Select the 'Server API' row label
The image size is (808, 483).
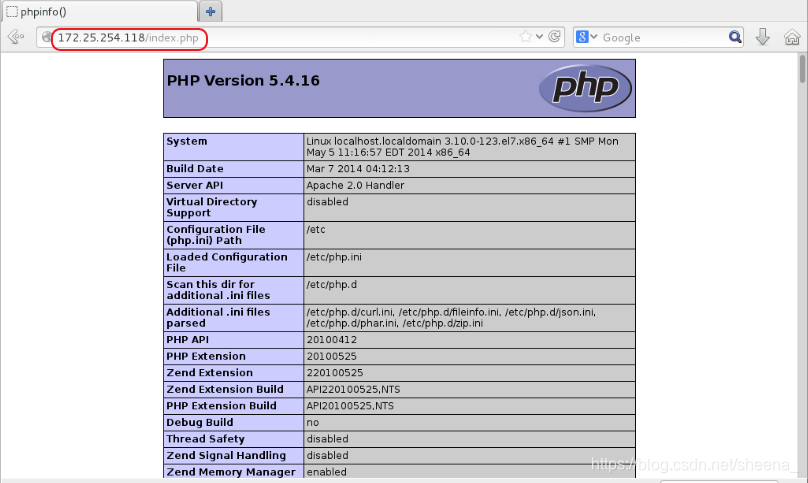click(x=195, y=185)
